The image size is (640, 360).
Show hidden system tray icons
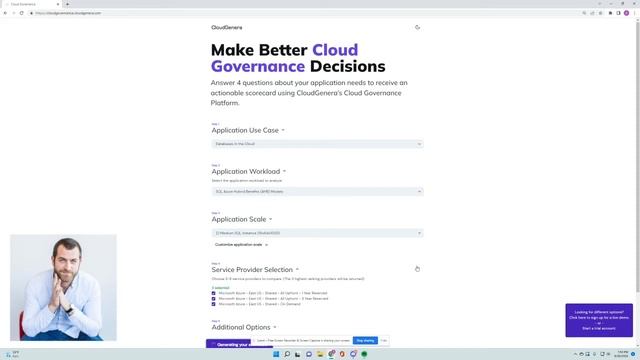(x=576, y=354)
